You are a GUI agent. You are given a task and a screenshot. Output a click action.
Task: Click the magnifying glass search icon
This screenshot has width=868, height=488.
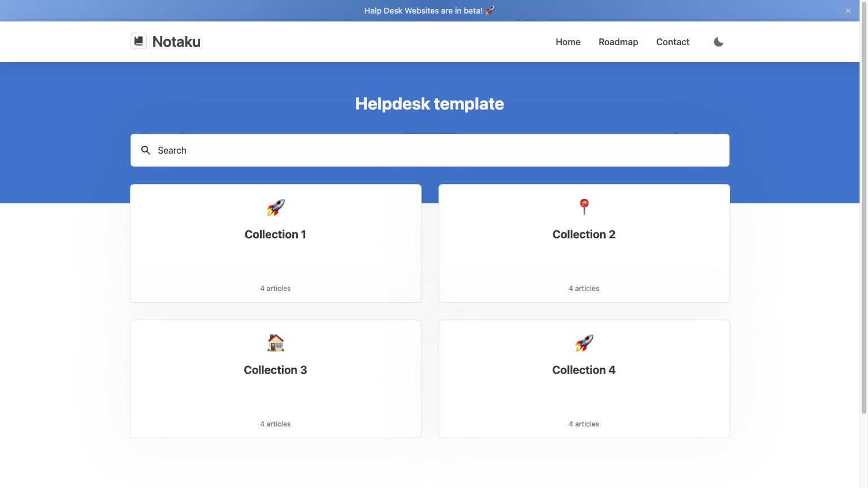(146, 150)
